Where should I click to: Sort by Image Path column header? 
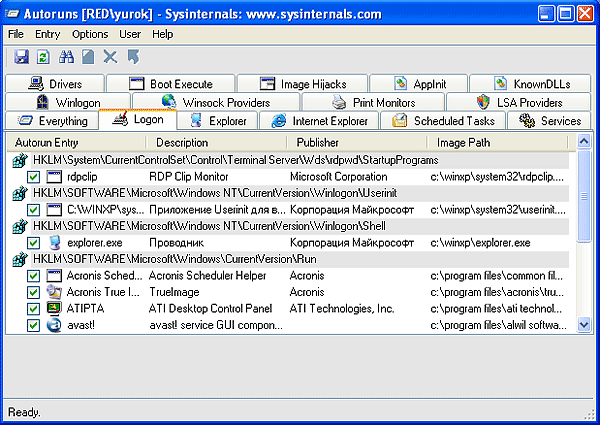pos(497,143)
